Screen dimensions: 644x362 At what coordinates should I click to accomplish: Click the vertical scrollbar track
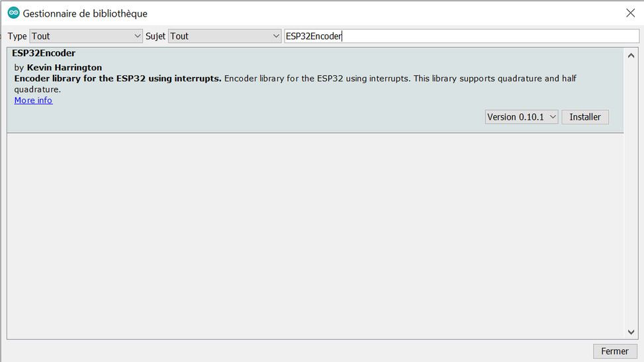click(x=631, y=199)
